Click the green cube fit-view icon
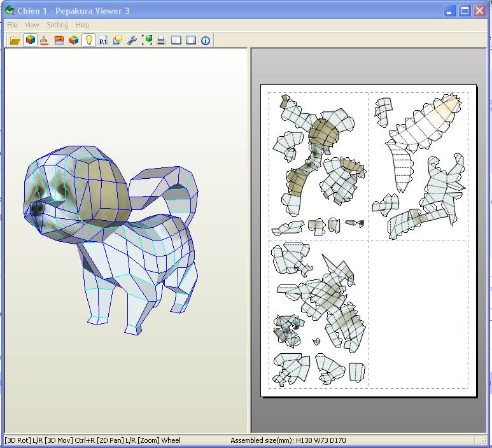Screen dimensions: 492x448 (x=147, y=40)
